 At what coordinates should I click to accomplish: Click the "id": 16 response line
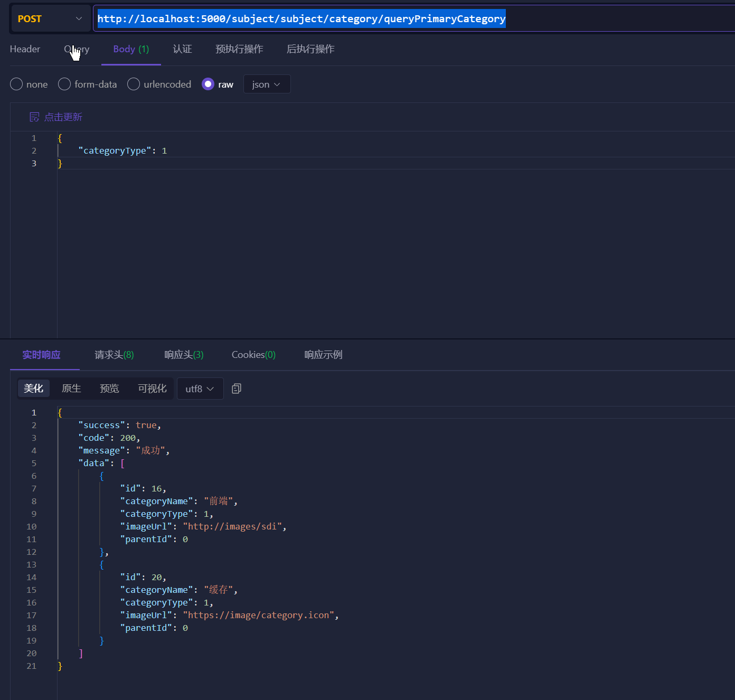tap(143, 488)
